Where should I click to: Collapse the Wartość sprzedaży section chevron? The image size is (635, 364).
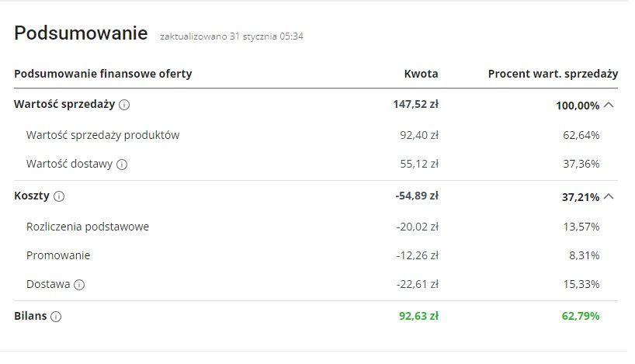(609, 106)
